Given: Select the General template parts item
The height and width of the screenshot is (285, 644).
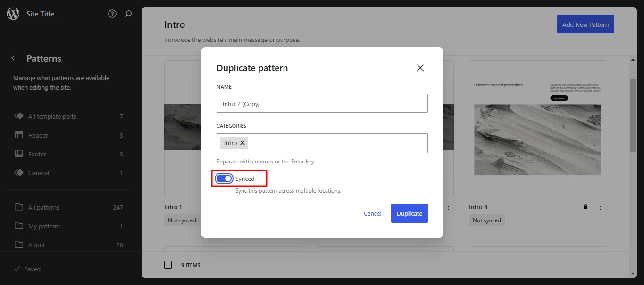Looking at the screenshot, I should coord(39,173).
